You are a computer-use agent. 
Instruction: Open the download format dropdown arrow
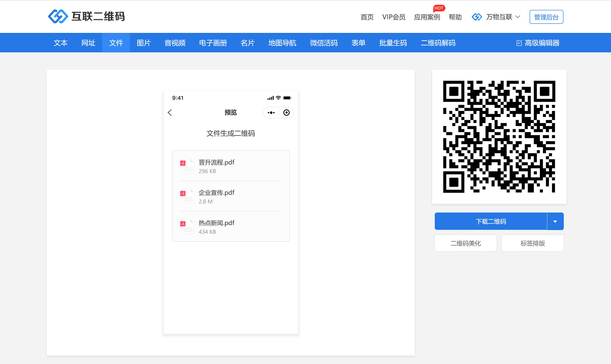coord(555,221)
